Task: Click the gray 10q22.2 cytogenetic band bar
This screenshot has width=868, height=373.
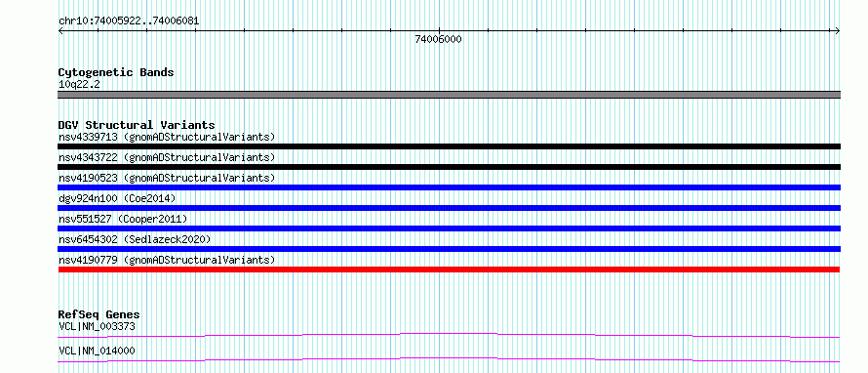Action: tap(449, 95)
